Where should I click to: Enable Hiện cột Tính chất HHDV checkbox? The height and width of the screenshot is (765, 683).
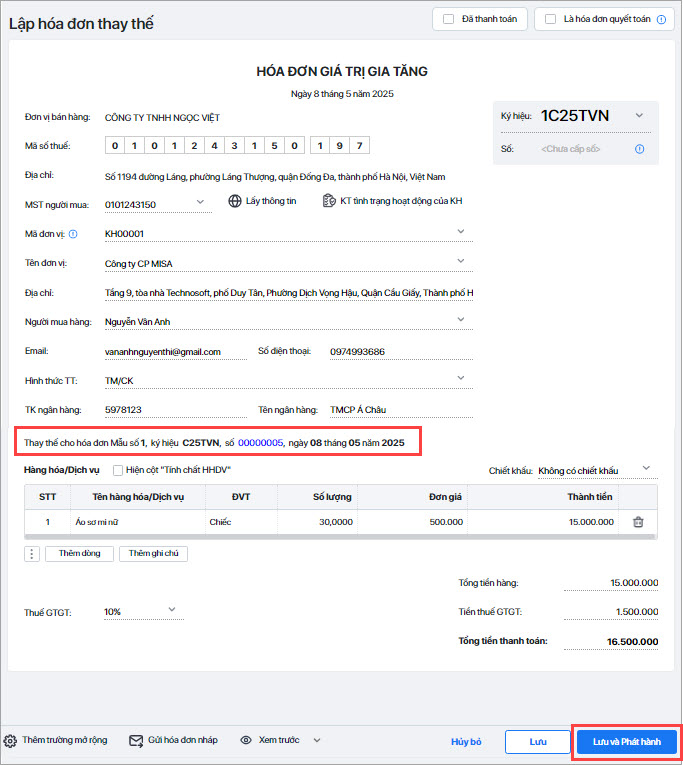pyautogui.click(x=118, y=470)
